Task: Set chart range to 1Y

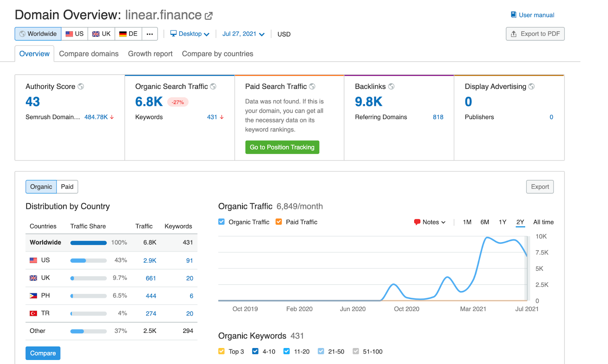Action: 502,222
